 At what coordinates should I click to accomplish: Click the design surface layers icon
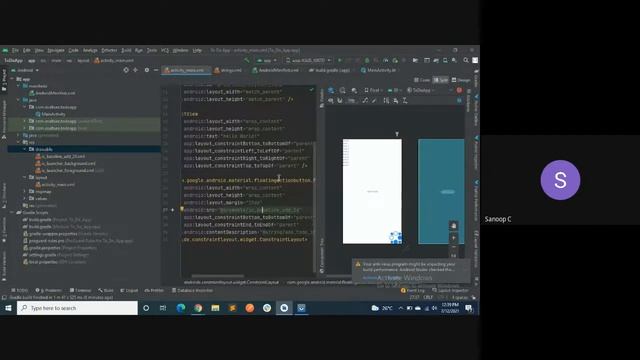[x=331, y=90]
